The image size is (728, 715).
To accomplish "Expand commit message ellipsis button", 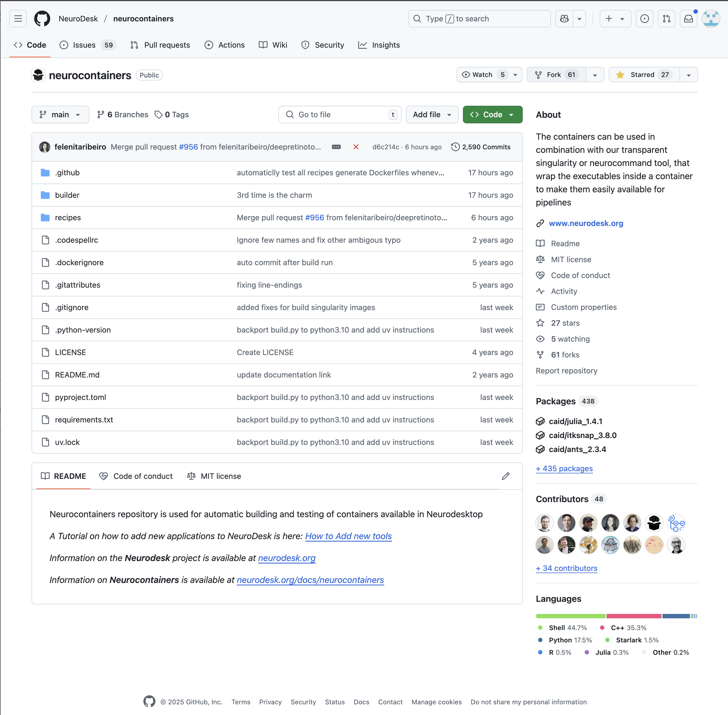I will (336, 147).
